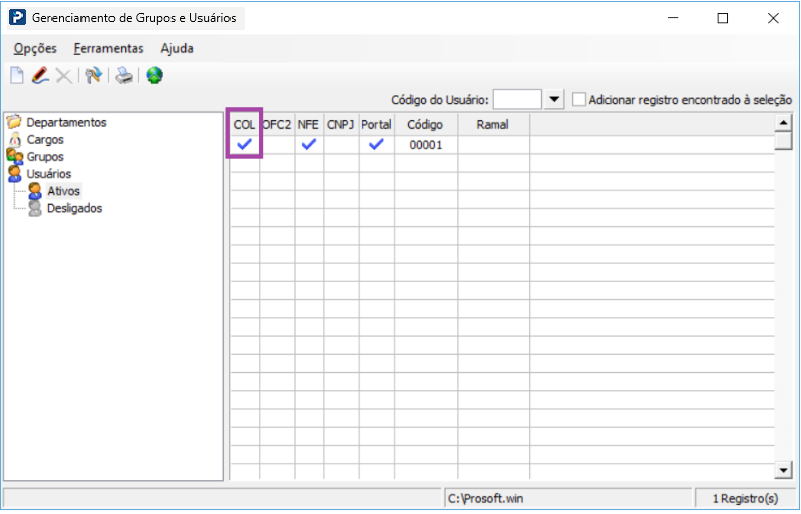
Task: Click the green globe toolbar icon
Action: [x=154, y=76]
